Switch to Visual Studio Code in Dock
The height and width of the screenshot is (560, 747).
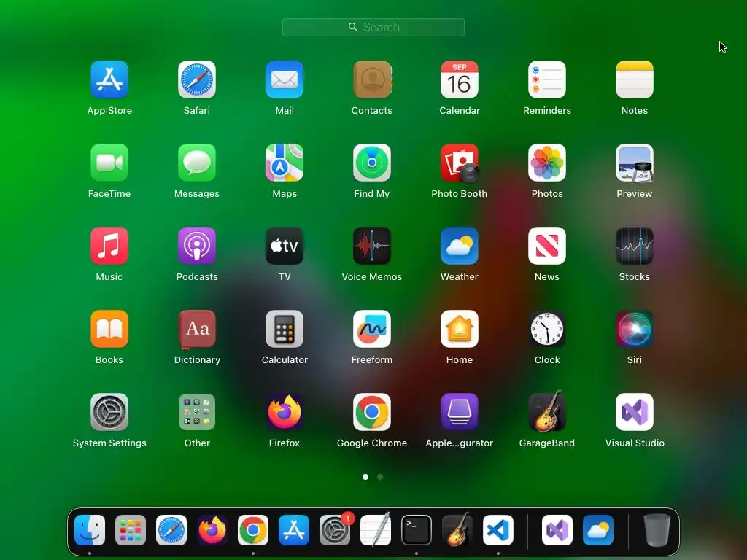(498, 530)
